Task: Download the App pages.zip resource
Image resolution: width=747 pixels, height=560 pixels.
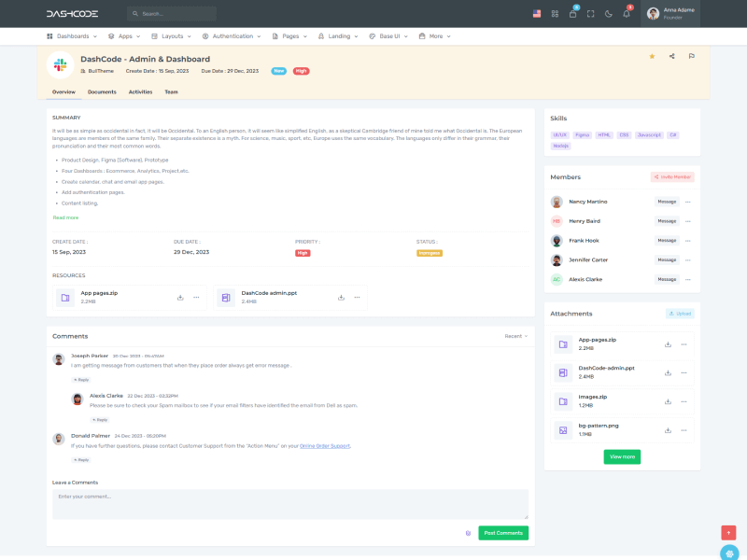Action: (181, 297)
